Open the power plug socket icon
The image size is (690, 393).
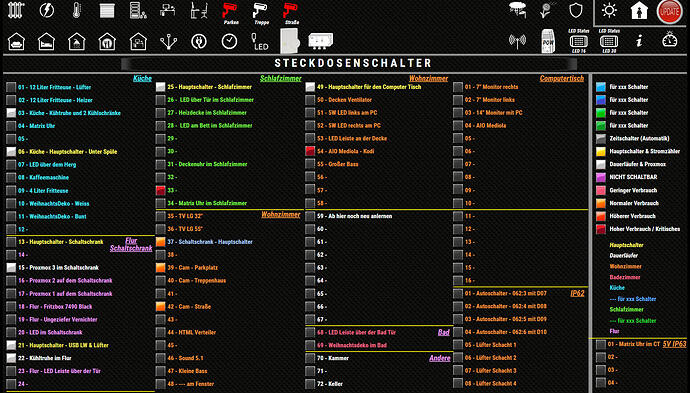tap(199, 42)
